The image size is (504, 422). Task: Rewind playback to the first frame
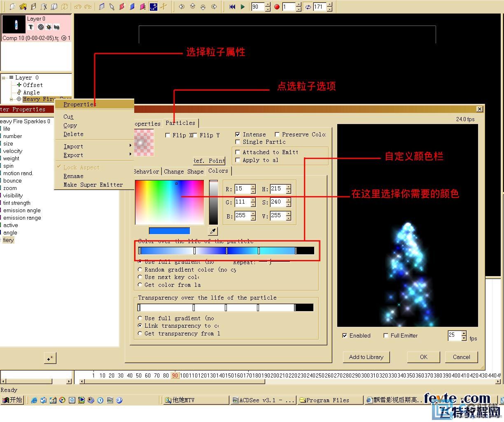pyautogui.click(x=233, y=7)
